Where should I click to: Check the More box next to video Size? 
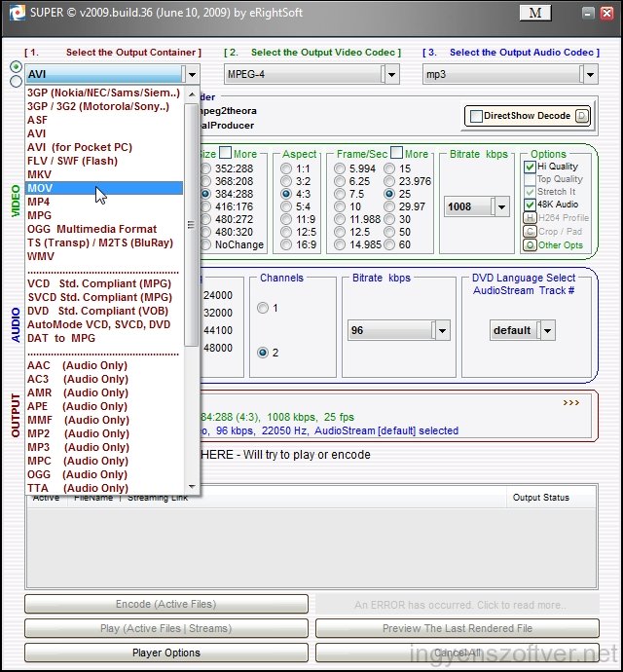225,153
